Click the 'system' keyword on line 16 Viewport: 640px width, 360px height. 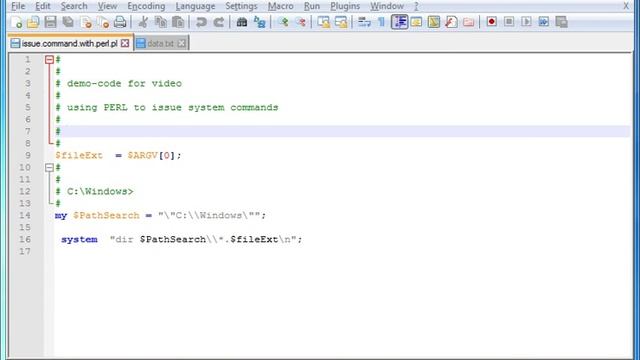pos(79,240)
